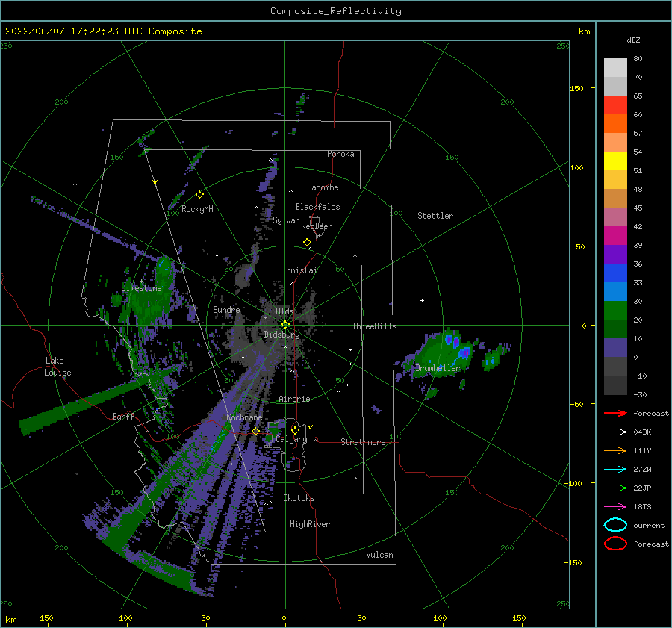The height and width of the screenshot is (628, 672).
Task: Click the cyan 27ZW arrow in legend
Action: point(615,470)
